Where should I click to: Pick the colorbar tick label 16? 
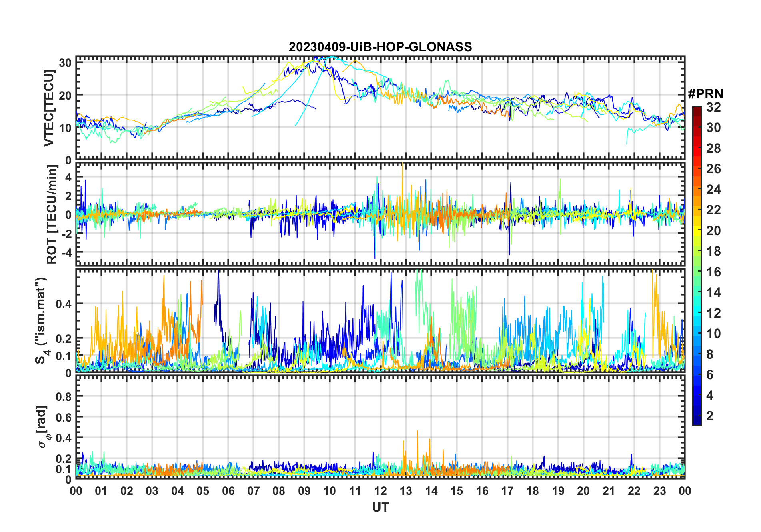click(713, 272)
